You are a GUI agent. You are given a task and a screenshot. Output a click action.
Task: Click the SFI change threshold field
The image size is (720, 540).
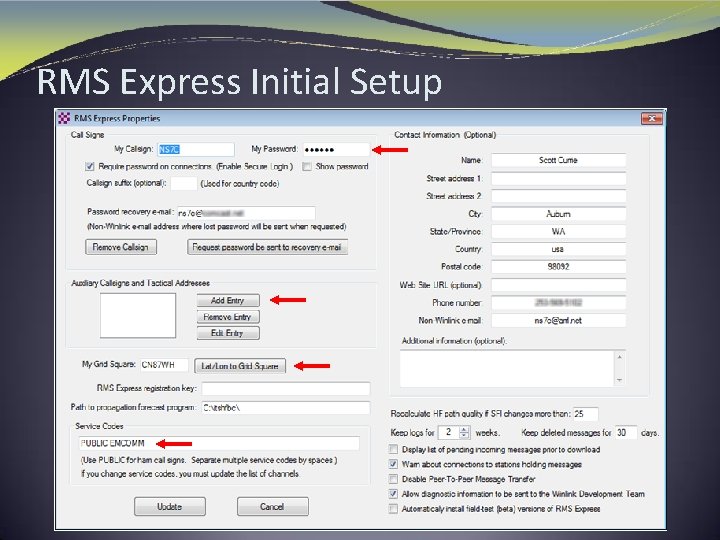[x=585, y=414]
